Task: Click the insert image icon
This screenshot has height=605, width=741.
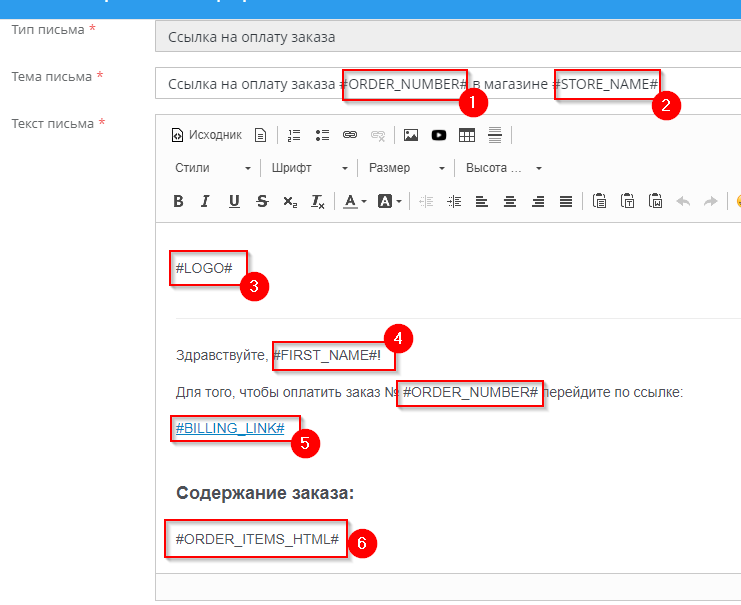Action: tap(411, 135)
